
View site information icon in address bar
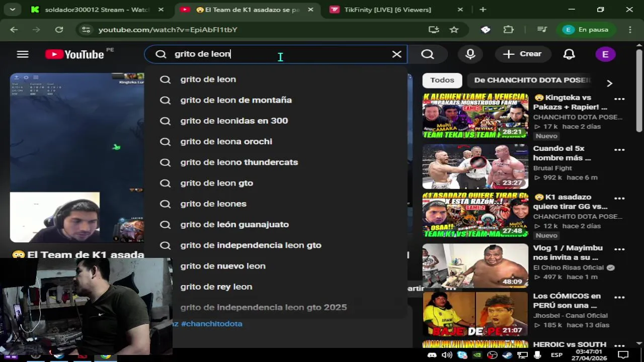click(86, 30)
